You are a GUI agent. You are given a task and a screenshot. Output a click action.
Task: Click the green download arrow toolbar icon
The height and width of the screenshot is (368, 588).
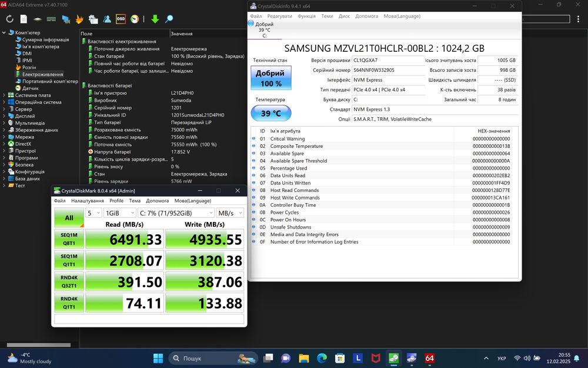coord(155,19)
